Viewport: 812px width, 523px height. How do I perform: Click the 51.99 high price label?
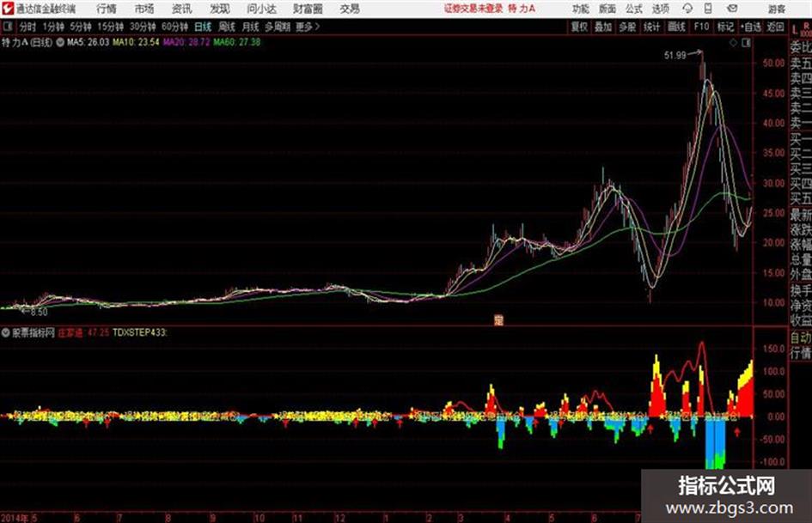675,55
